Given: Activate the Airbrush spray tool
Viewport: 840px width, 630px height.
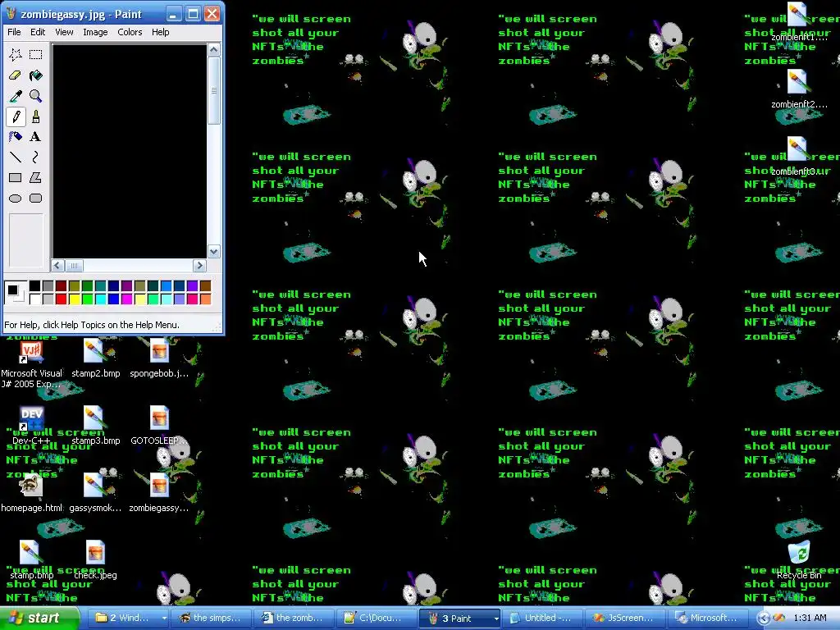Looking at the screenshot, I should (16, 137).
